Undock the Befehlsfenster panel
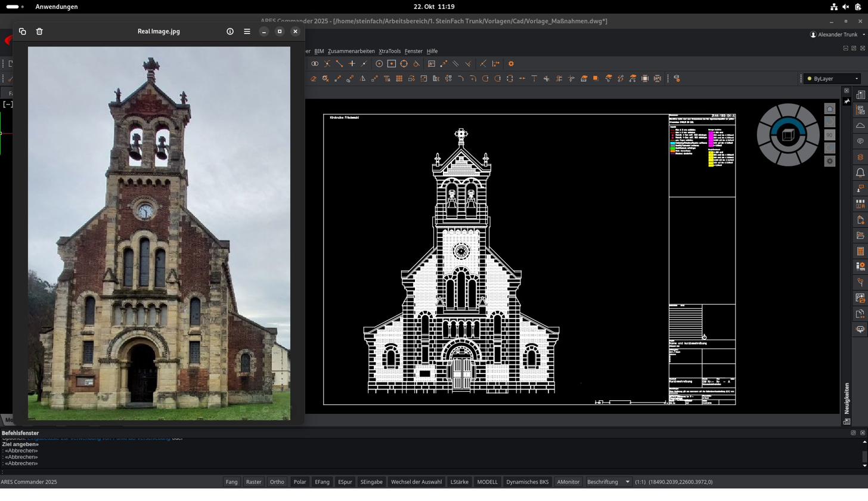Image resolution: width=868 pixels, height=501 pixels. (x=853, y=433)
